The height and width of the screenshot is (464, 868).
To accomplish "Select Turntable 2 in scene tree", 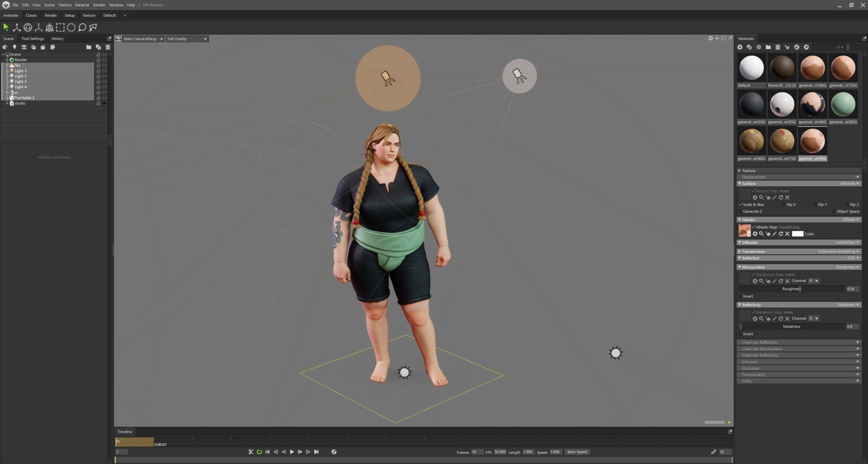I will click(25, 98).
